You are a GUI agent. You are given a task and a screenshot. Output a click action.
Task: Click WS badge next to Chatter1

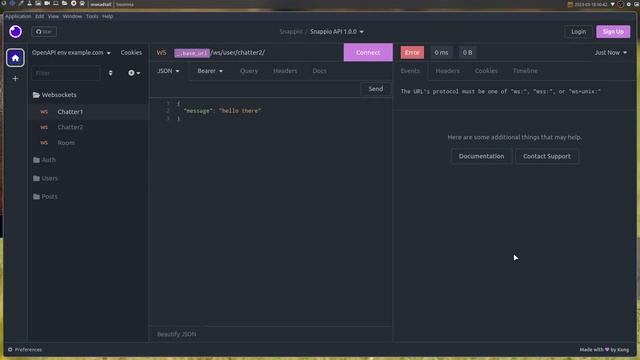[44, 112]
